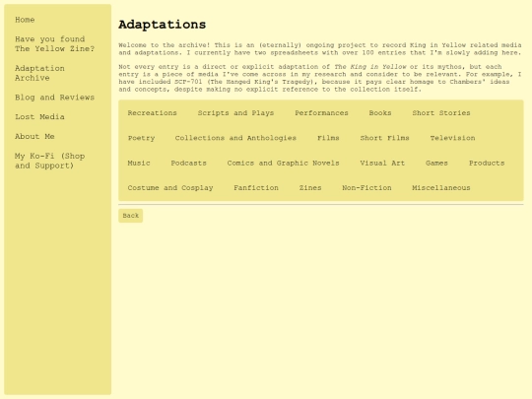The width and height of the screenshot is (532, 399).
Task: Select the Podcasts category
Action: pos(188,164)
